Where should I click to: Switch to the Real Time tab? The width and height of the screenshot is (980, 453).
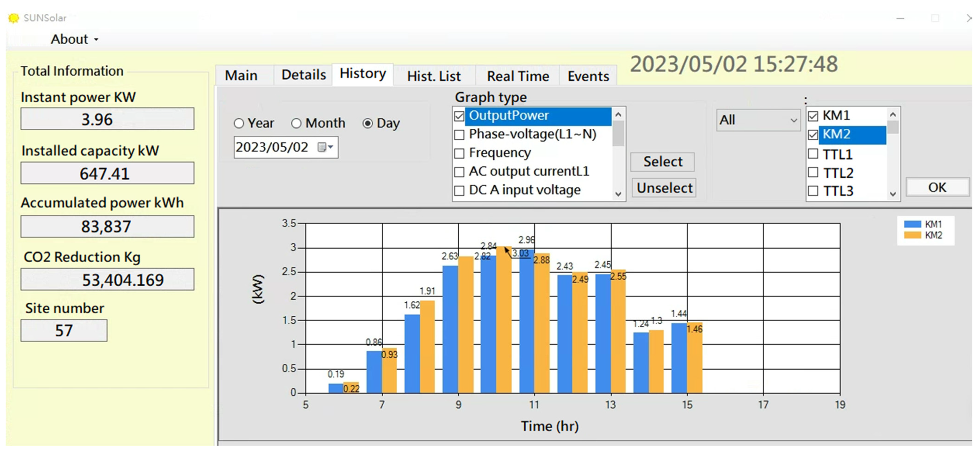[x=518, y=76]
